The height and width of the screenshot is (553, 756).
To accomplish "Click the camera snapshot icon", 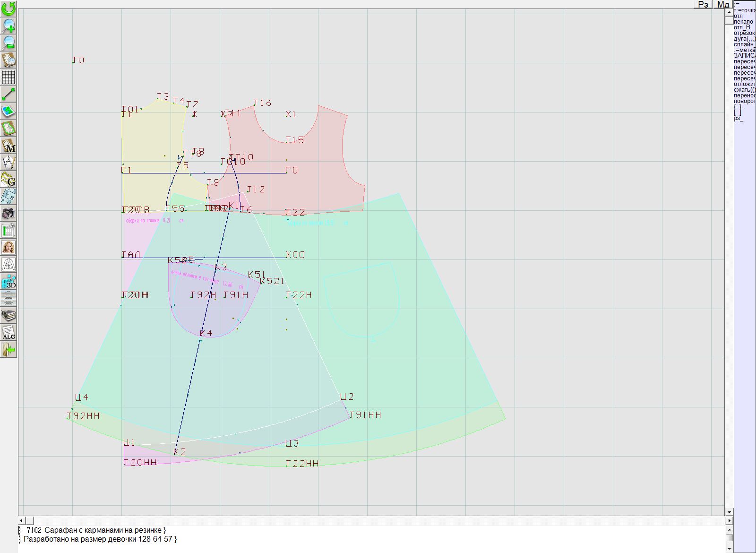I will coord(9,213).
